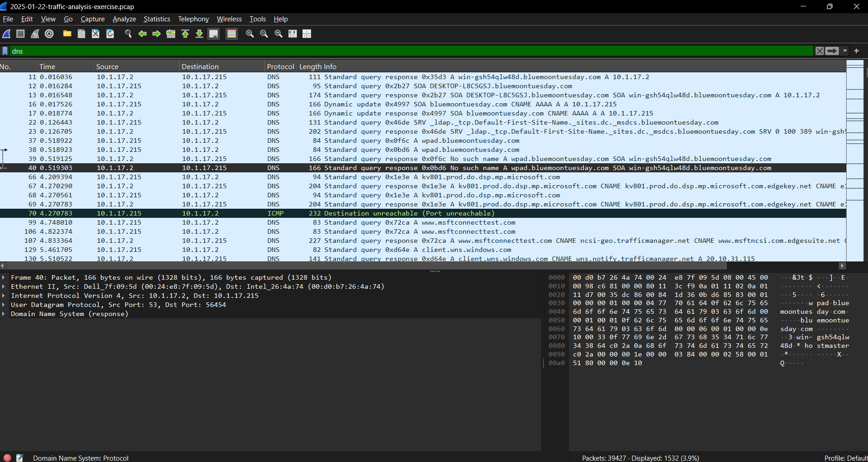
Task: Select packet 16 Dynamic update 0x4997
Action: pyautogui.click(x=423, y=104)
